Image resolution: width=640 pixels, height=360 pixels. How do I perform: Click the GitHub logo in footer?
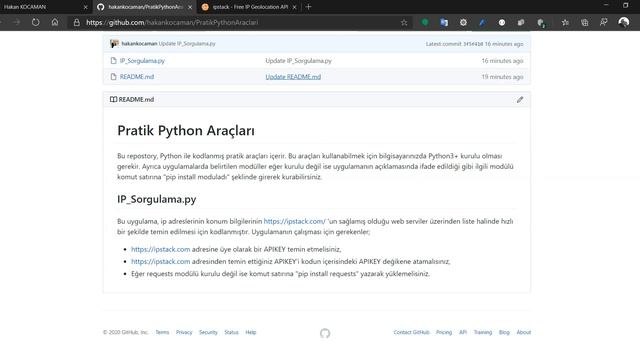(325, 333)
